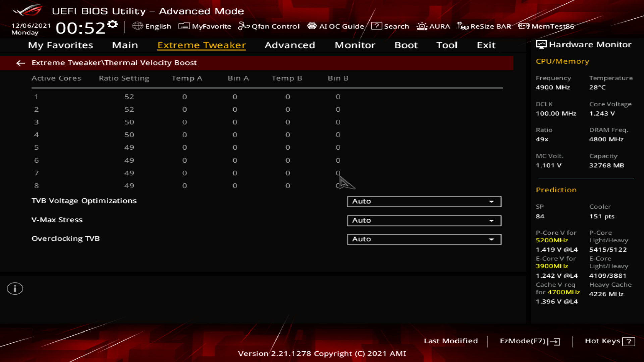This screenshot has height=362, width=644.
Task: Expand TVB Voltage Optimizations dropdown
Action: coord(424,201)
